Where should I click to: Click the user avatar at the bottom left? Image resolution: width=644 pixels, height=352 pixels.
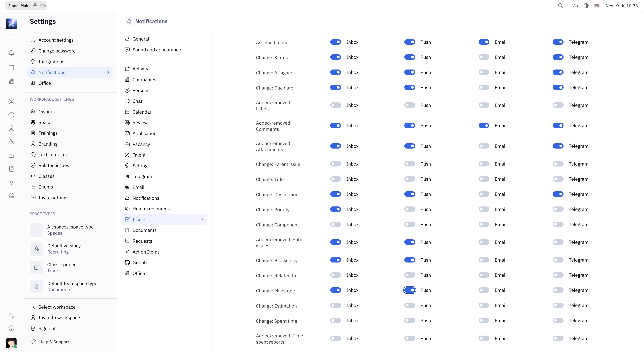pyautogui.click(x=12, y=343)
